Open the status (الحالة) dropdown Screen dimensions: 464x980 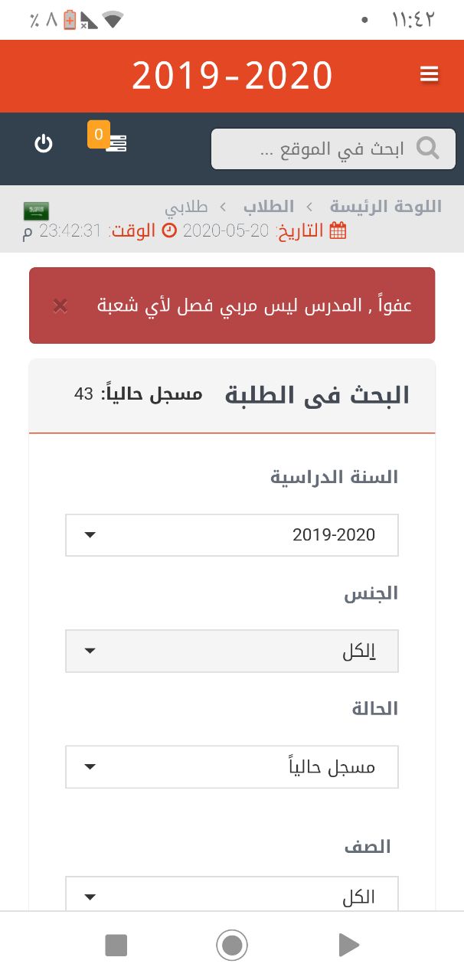click(232, 766)
